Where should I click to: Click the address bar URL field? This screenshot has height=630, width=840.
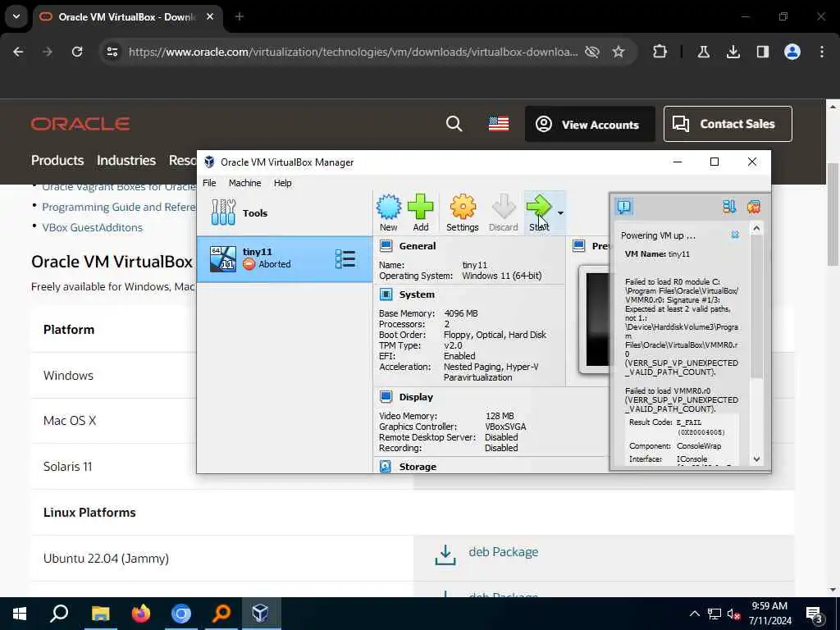tap(353, 52)
